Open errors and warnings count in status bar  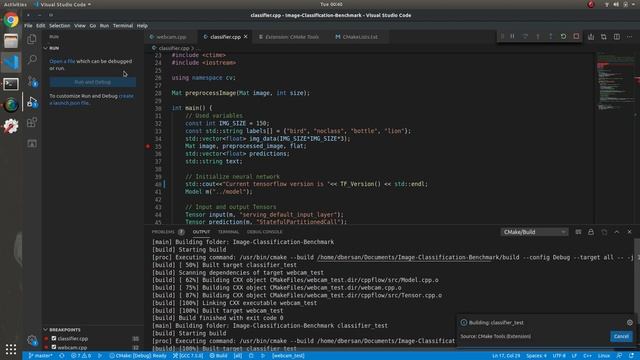81,356
